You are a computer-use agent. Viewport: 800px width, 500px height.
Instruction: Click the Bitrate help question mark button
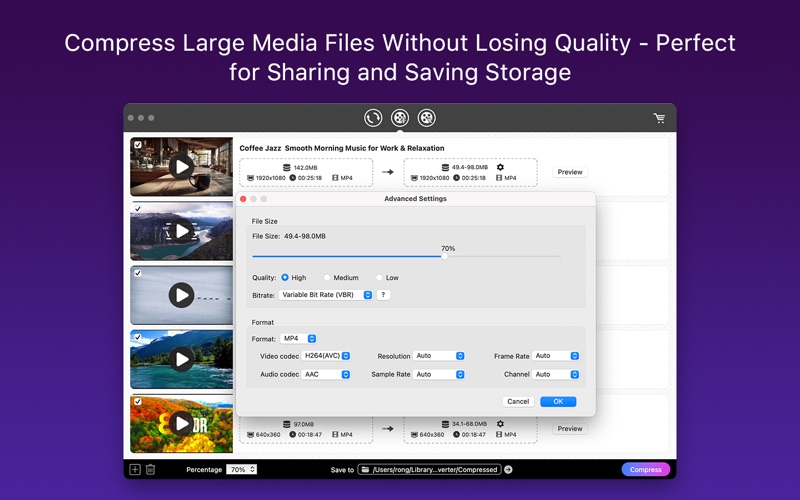point(383,295)
